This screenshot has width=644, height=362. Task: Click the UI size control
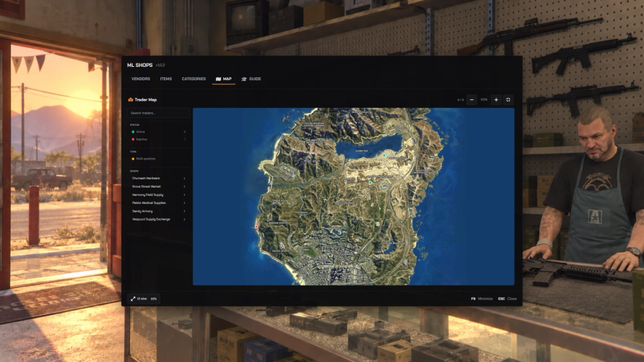(x=144, y=299)
